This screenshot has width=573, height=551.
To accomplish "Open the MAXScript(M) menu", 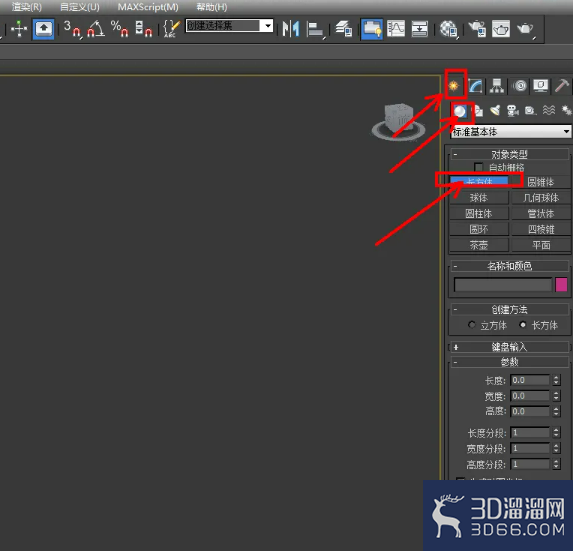I will (148, 7).
